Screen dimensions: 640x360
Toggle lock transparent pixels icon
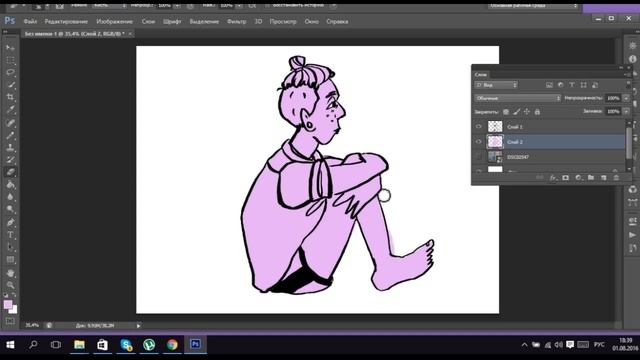coord(506,111)
